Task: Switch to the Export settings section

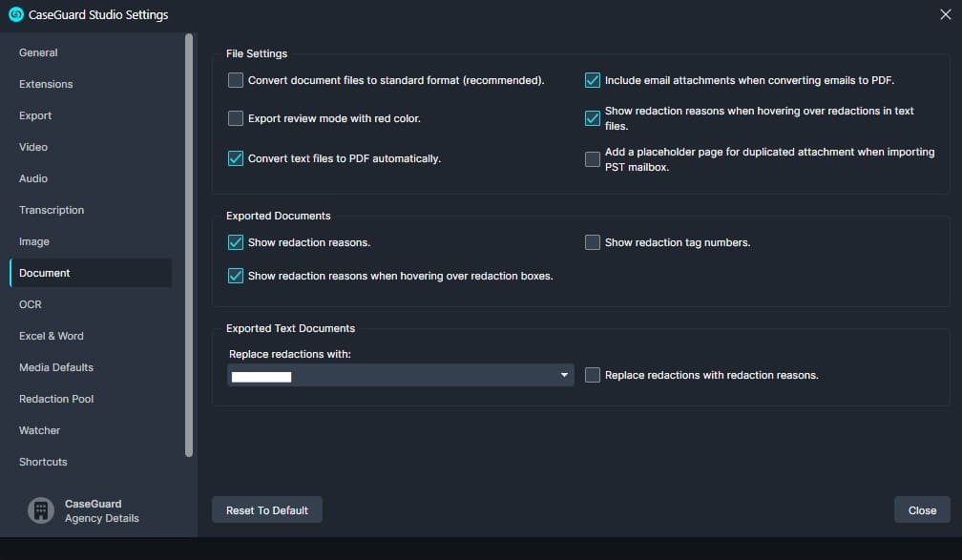Action: pos(35,115)
